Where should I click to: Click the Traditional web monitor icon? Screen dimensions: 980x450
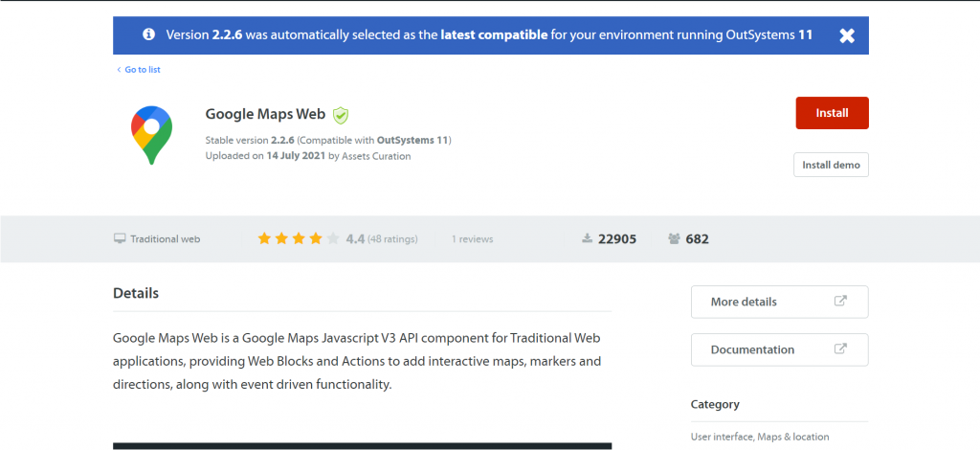tap(120, 238)
